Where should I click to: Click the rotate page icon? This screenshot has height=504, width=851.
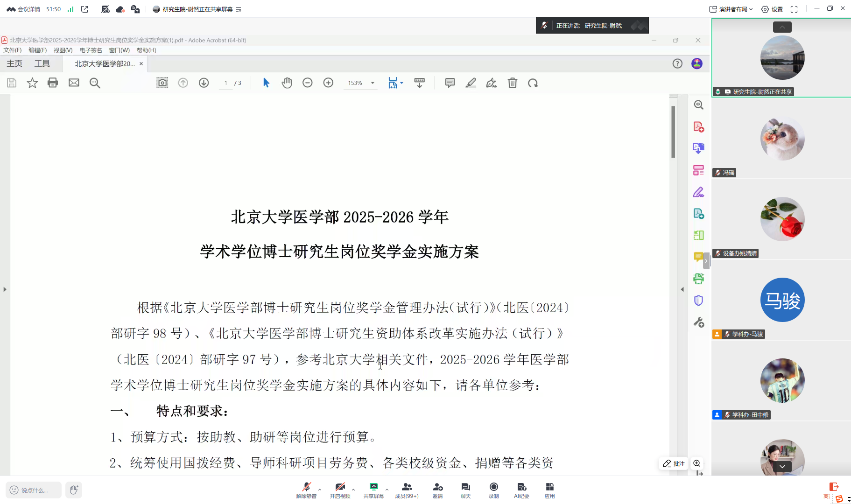tap(533, 83)
